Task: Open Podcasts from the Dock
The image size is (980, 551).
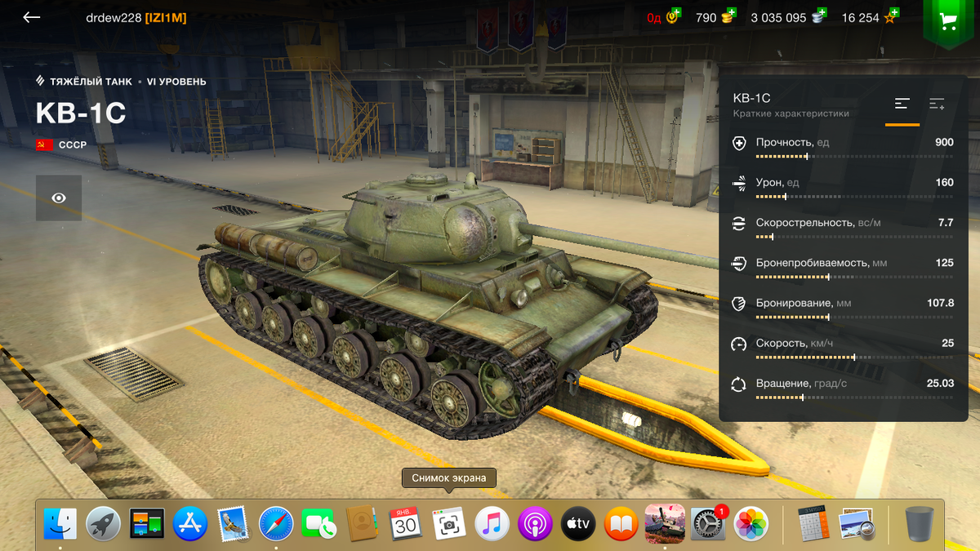Action: pyautogui.click(x=535, y=523)
